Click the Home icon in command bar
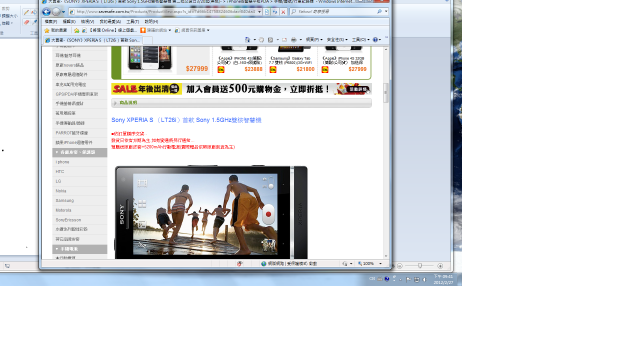Image resolution: width=640 pixels, height=360 pixels. 247,40
